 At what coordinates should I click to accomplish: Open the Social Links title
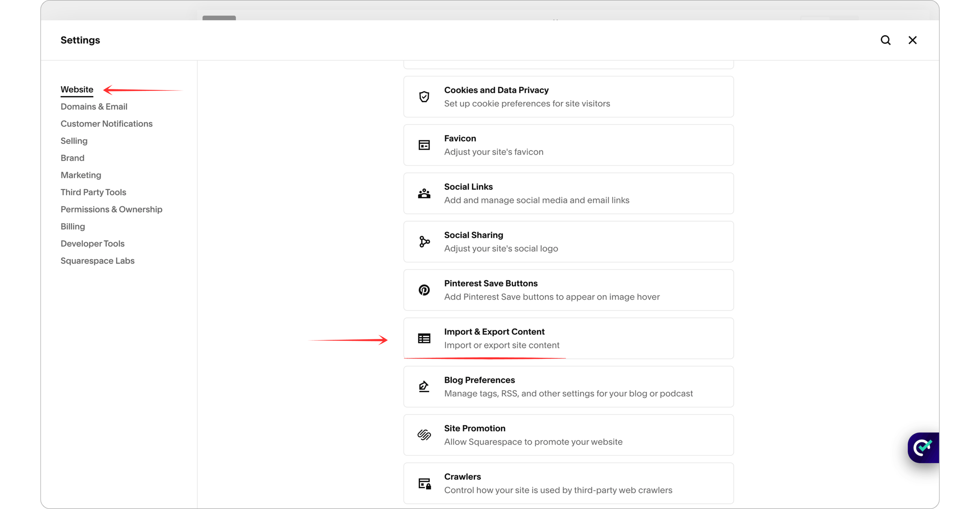[468, 187]
